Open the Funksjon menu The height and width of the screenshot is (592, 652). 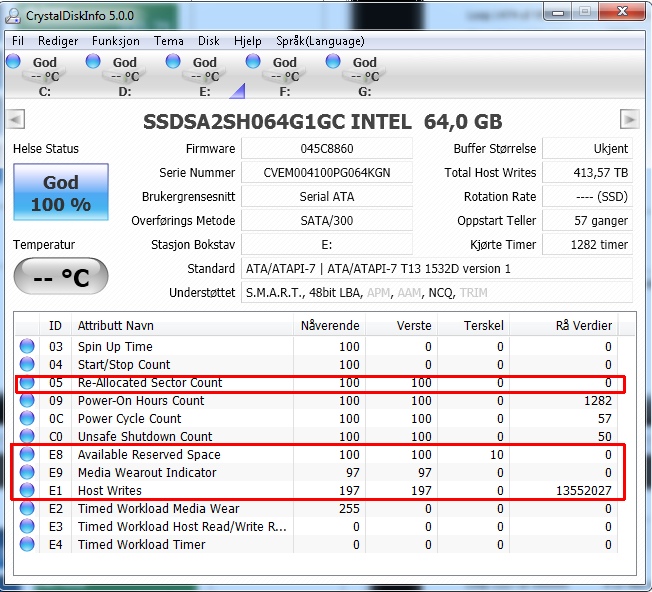(116, 41)
